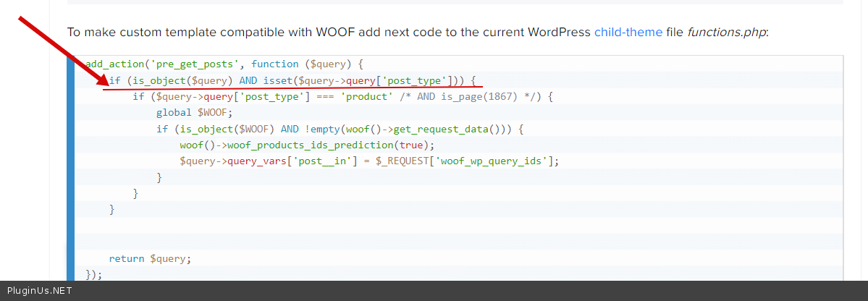This screenshot has height=301, width=868.
Task: Click the word WordPress in the paragraph
Action: (x=559, y=33)
